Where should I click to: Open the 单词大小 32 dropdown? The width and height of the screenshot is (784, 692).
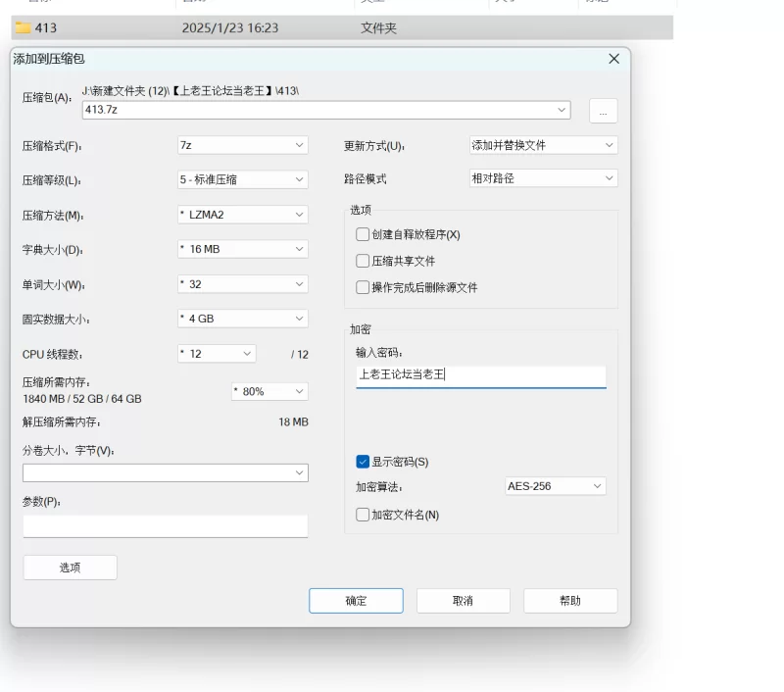tap(243, 284)
